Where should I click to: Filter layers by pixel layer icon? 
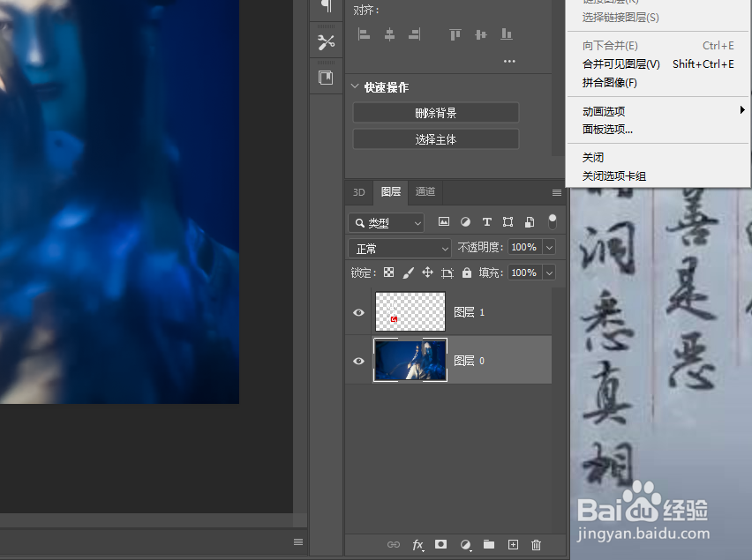(444, 222)
